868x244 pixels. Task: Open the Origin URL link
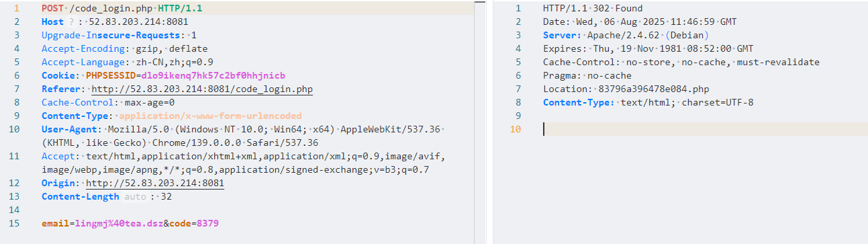[x=155, y=183]
